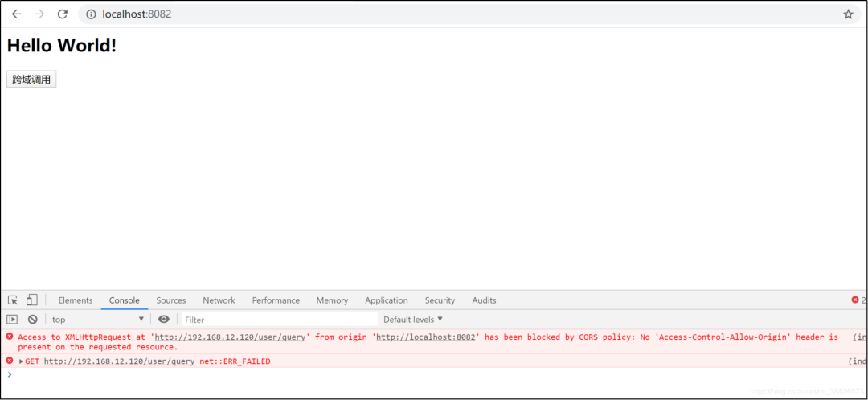Open the Network tab
Image resolution: width=868 pixels, height=400 pixels.
tap(219, 300)
